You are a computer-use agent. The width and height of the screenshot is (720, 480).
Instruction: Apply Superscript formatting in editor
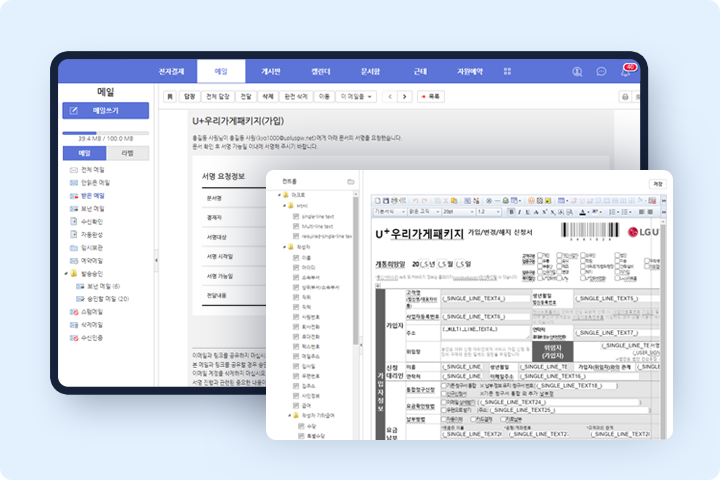(545, 212)
